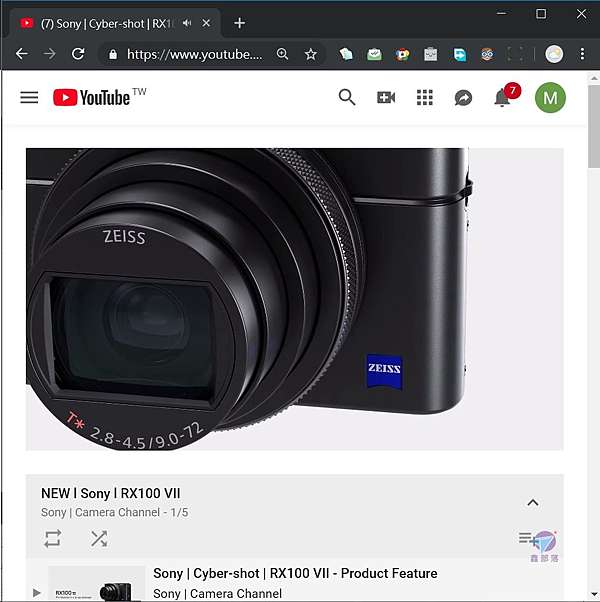Click the page vertical scrollbar thumb

[594, 126]
